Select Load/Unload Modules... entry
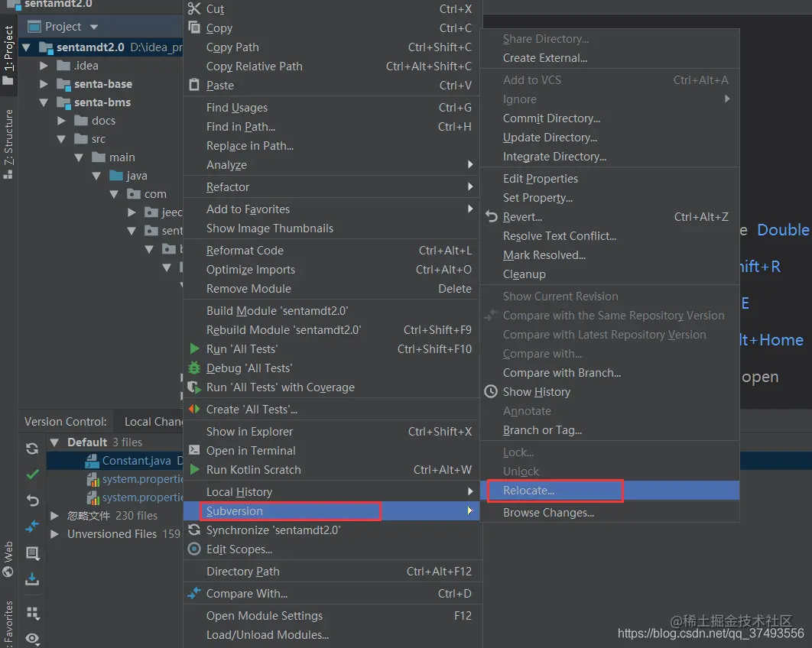Screen dimensions: 812x648 click(x=333, y=634)
